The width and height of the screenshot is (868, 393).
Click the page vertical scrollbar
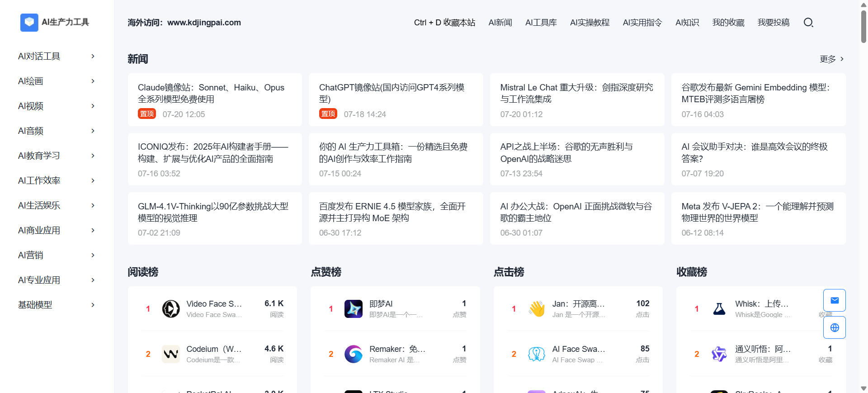pos(863,27)
